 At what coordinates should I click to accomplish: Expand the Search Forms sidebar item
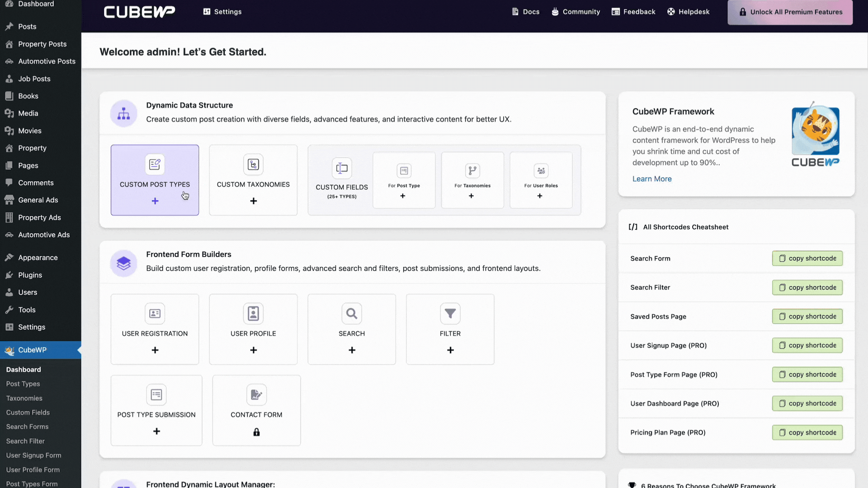[x=27, y=426]
